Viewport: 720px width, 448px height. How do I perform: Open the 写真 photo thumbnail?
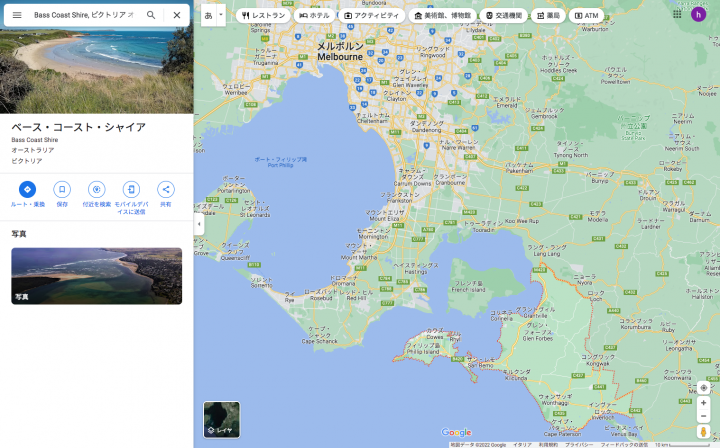tap(96, 276)
